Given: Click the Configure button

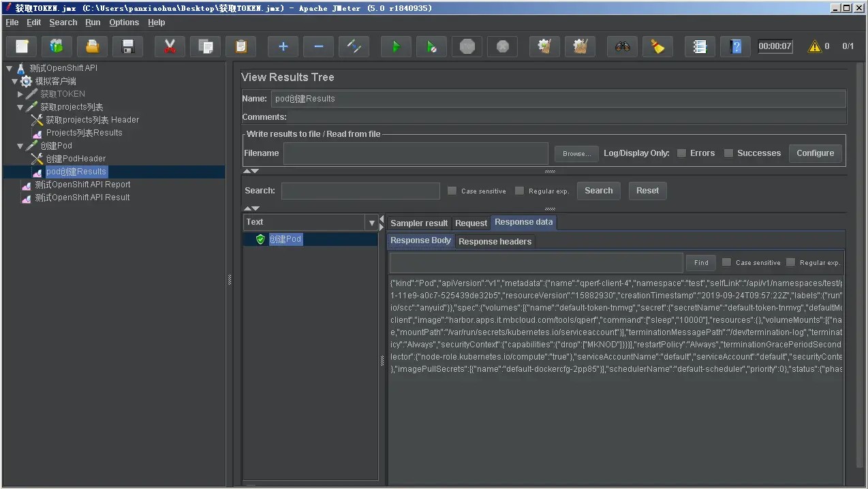Looking at the screenshot, I should click(815, 153).
